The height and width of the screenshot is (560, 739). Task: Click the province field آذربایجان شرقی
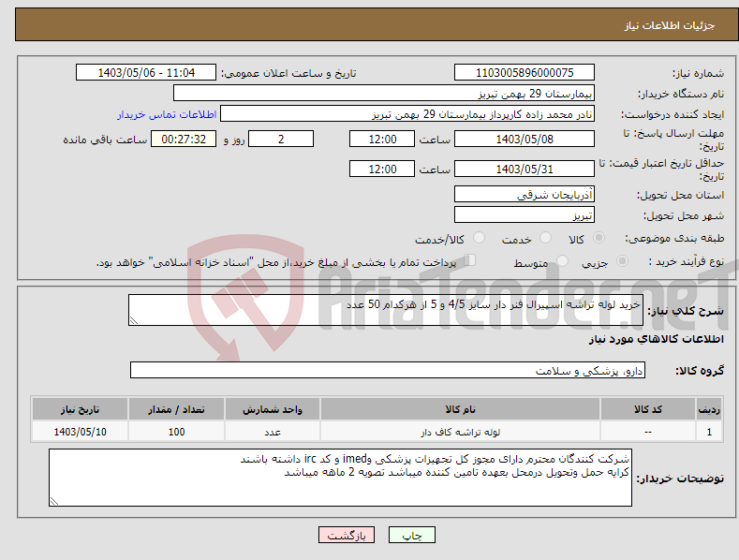(525, 194)
